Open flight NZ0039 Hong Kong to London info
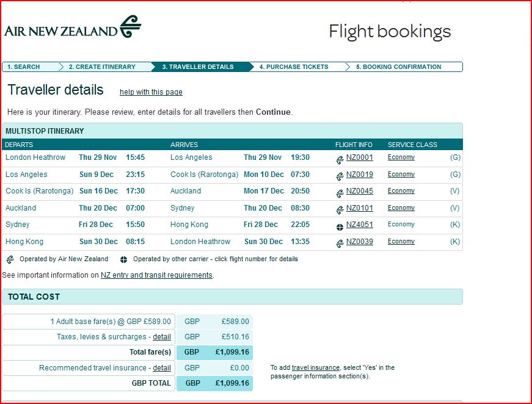 tap(359, 241)
